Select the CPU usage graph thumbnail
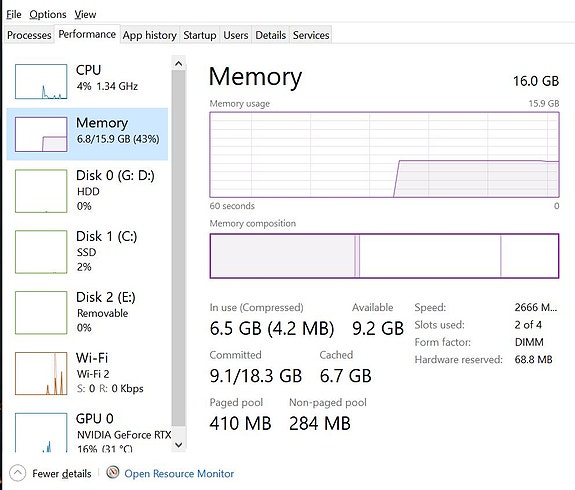 pos(41,81)
